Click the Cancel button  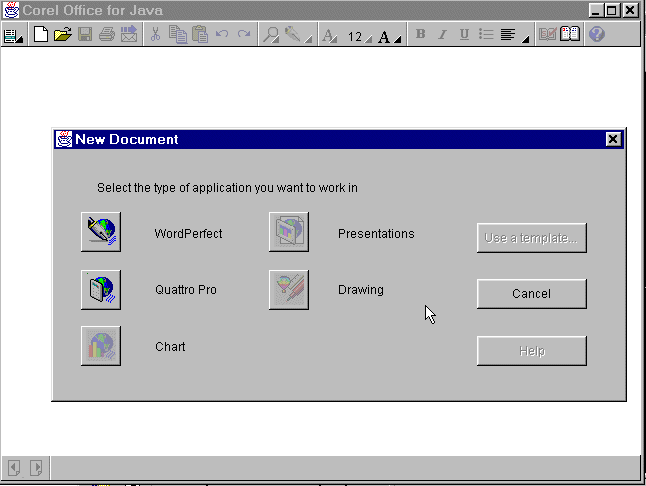coord(532,294)
